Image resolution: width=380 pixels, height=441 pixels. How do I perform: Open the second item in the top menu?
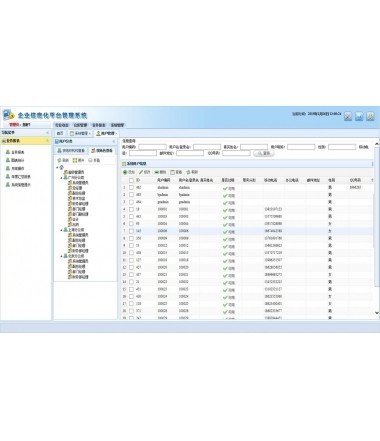tap(80, 125)
